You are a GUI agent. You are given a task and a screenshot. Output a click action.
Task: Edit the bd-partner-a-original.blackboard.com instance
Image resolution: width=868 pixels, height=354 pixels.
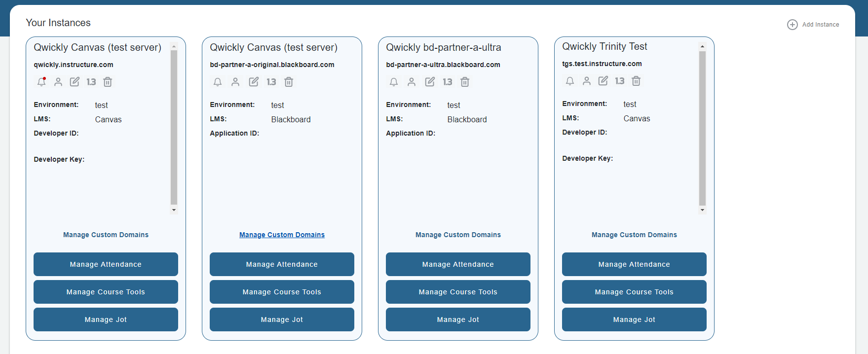point(254,82)
